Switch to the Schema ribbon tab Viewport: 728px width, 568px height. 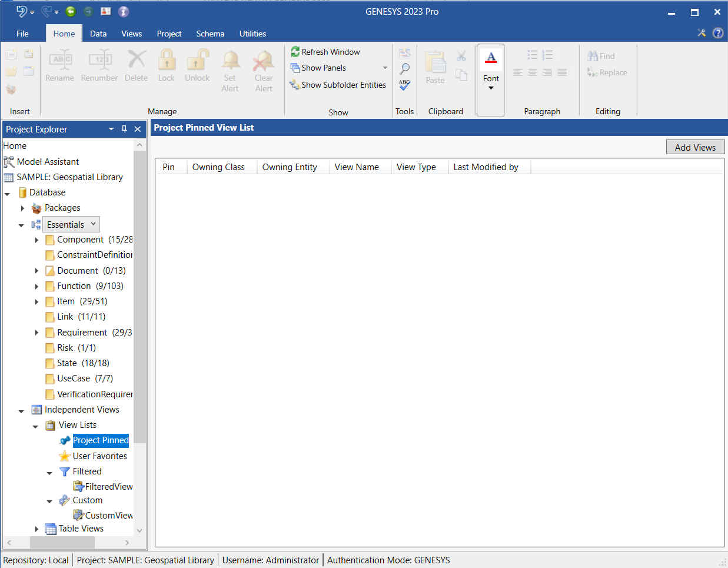pos(210,34)
